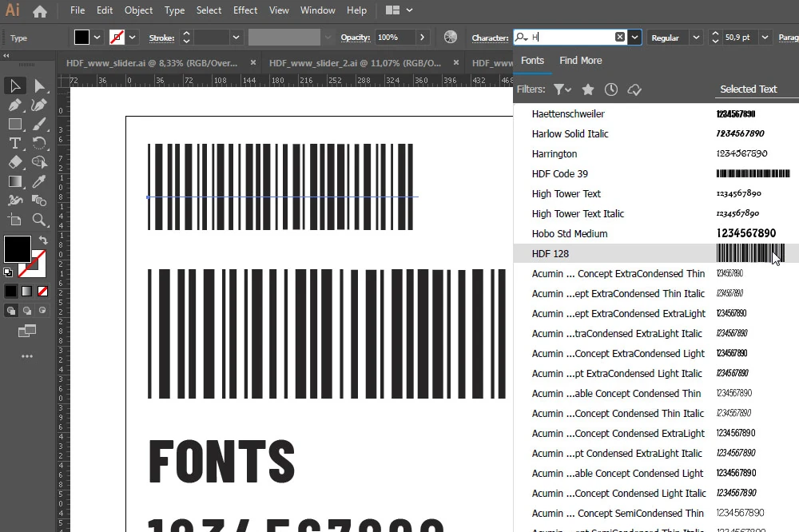Click the stroke swatch in control bar

(x=117, y=38)
